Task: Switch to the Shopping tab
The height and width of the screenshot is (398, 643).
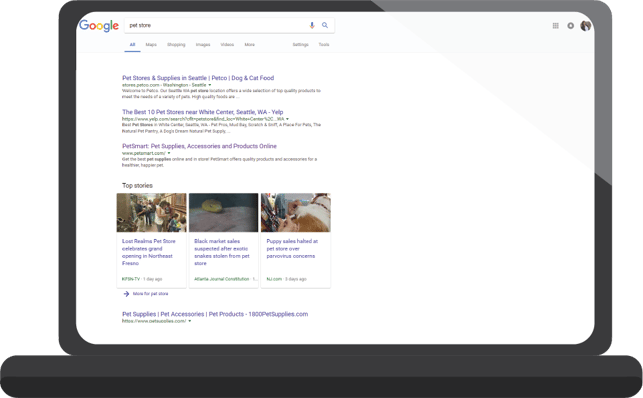Action: 176,45
